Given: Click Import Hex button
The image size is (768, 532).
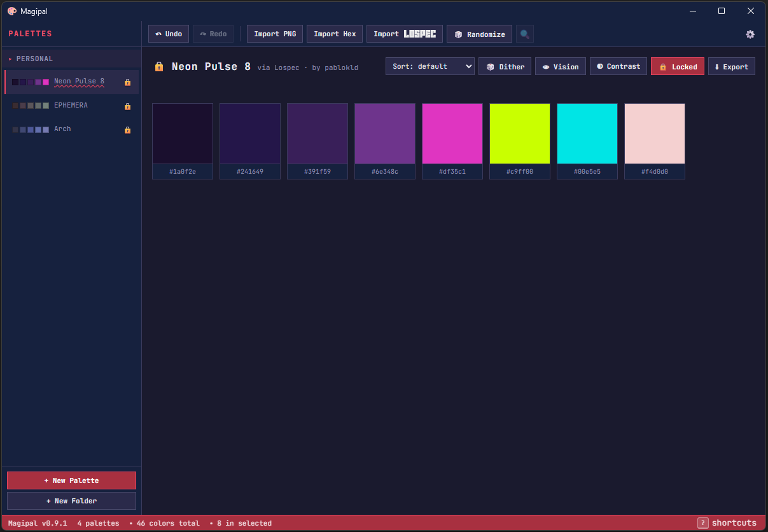Looking at the screenshot, I should pyautogui.click(x=335, y=34).
